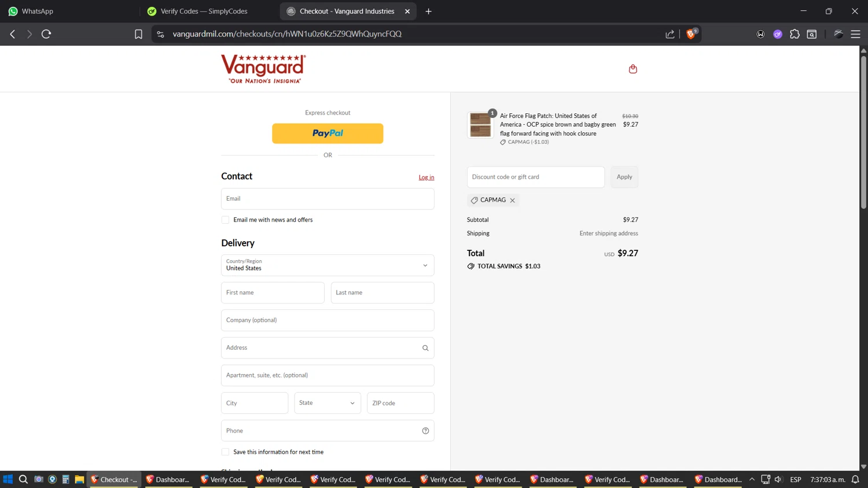Click the site settings icon in address bar

coord(160,34)
